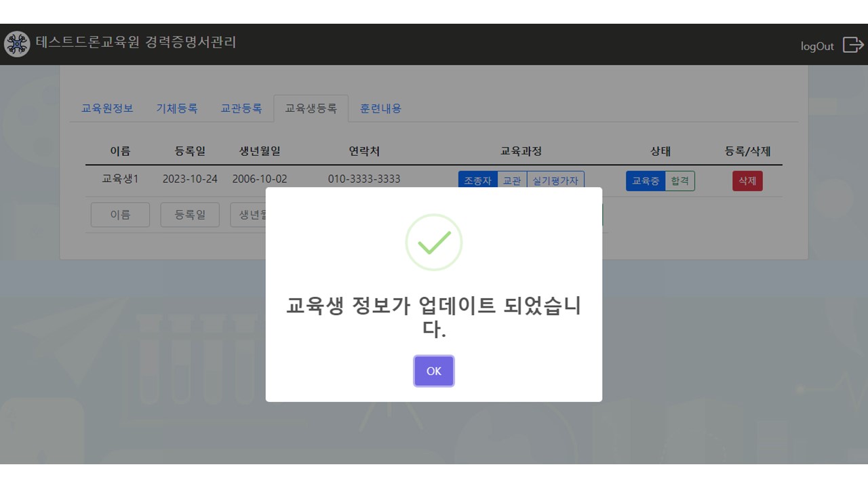The width and height of the screenshot is (868, 488).
Task: Toggle the 실기평가자 course option
Action: click(x=555, y=181)
